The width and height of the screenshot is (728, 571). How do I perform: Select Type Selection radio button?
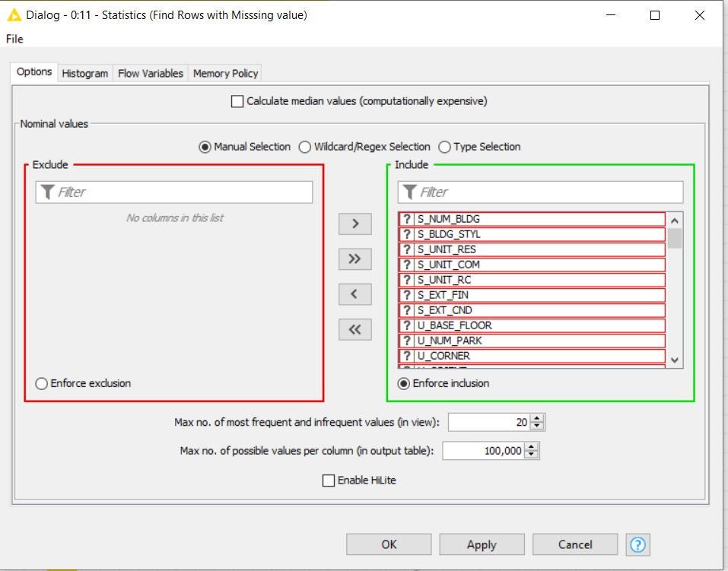pyautogui.click(x=444, y=148)
